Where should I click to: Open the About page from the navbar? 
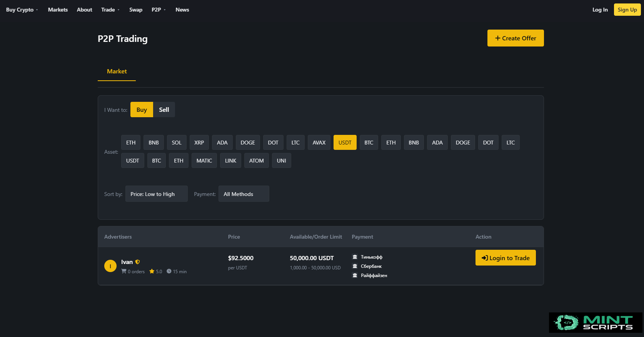pyautogui.click(x=84, y=10)
